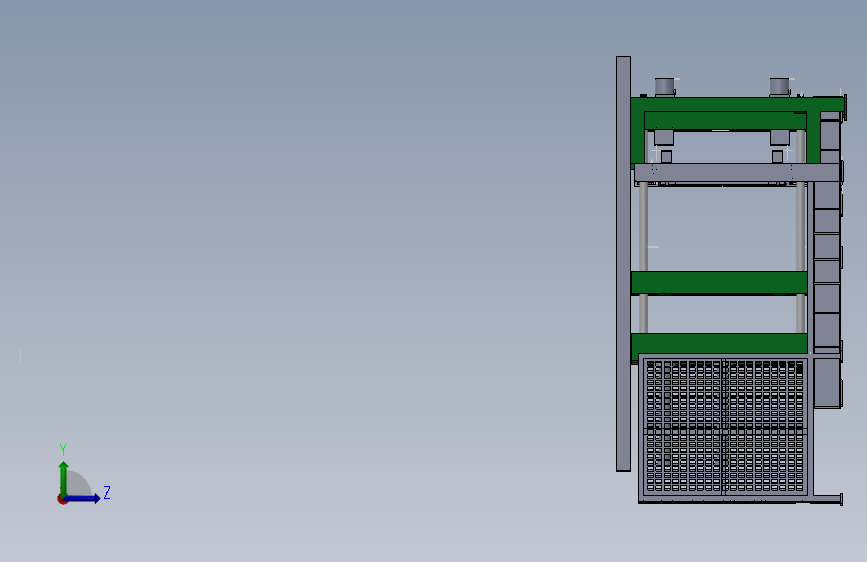This screenshot has width=867, height=562.
Task: Select the wire mesh guard panel
Action: 725,426
